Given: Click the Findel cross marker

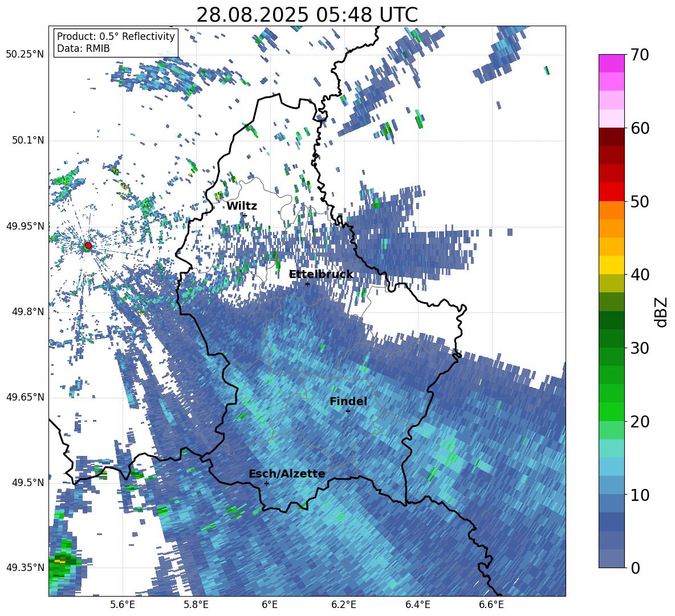Looking at the screenshot, I should point(348,411).
